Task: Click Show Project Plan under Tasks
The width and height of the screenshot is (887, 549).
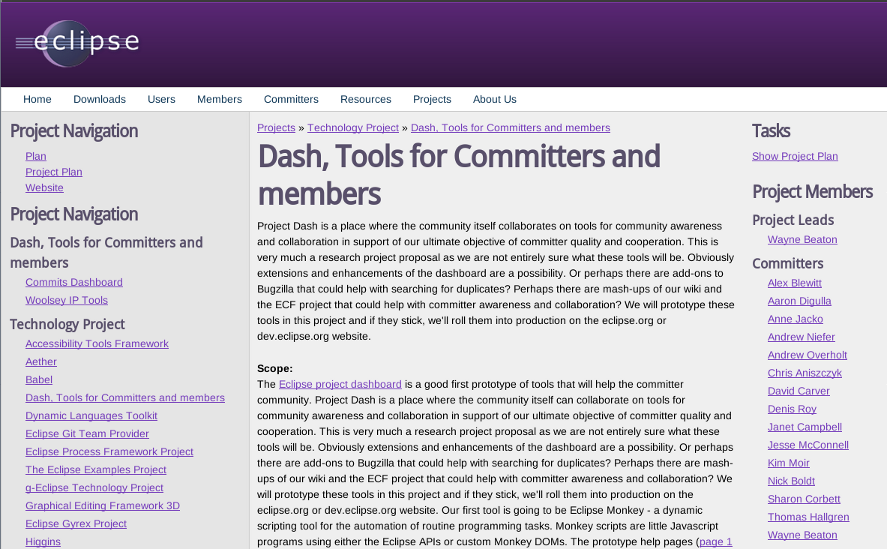Action: tap(795, 156)
